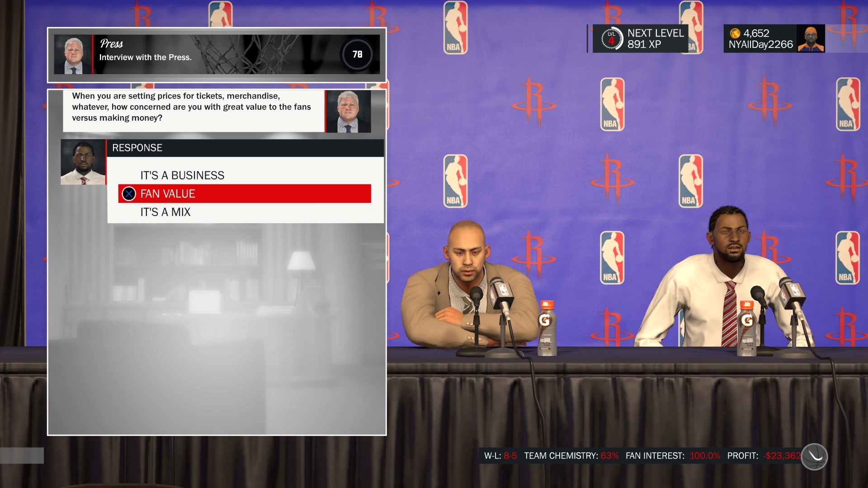Open the NYAllDay2266 player avatar
Viewport: 868px width, 488px height.
pyautogui.click(x=810, y=39)
